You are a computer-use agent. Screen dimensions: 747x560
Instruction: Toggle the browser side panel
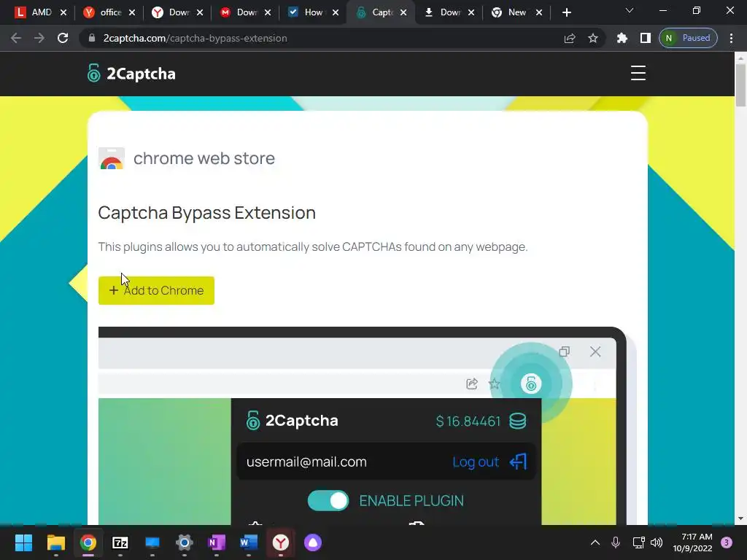(x=646, y=38)
